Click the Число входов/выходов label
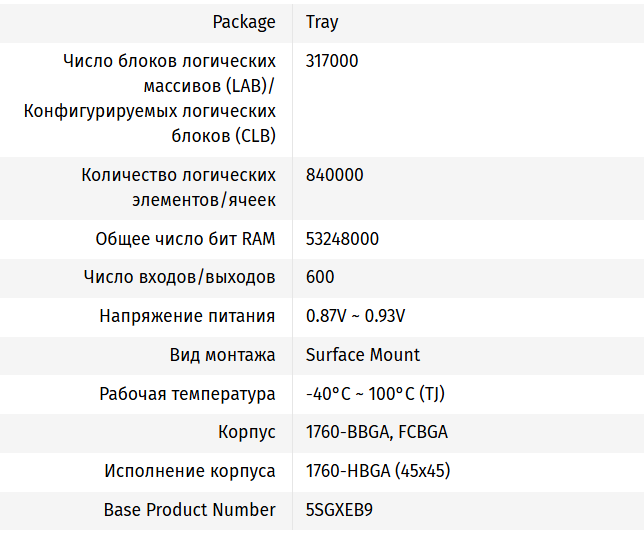Screen dimensions: 644x547 (x=179, y=277)
